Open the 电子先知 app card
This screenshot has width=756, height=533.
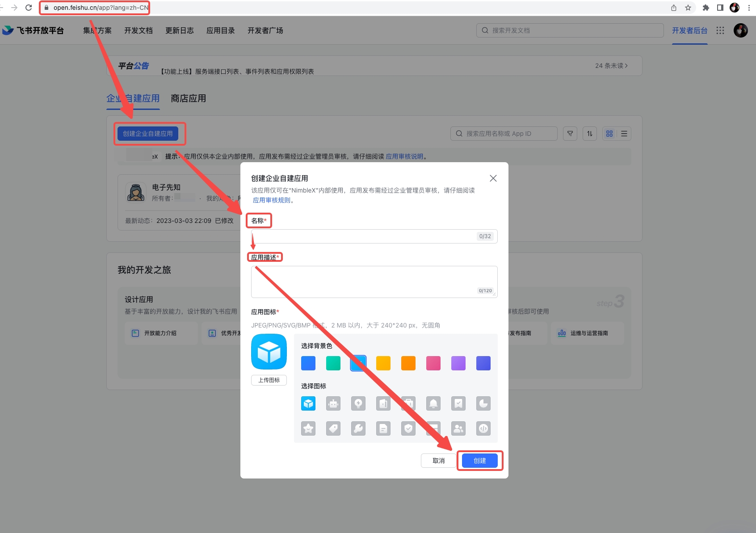179,202
